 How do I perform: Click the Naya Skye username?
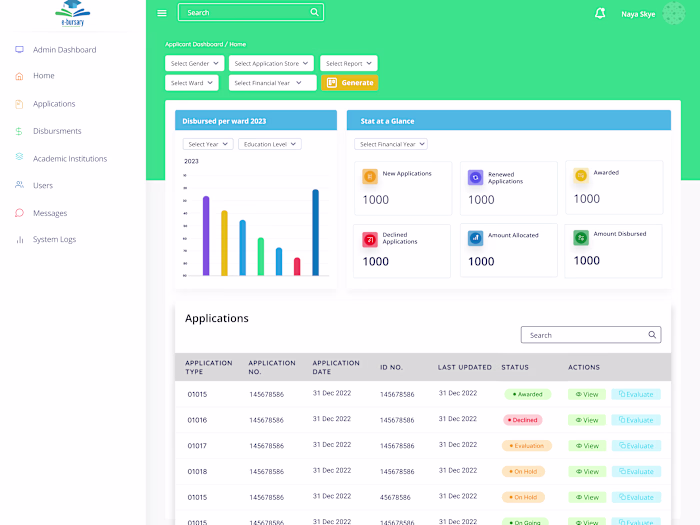click(x=638, y=14)
